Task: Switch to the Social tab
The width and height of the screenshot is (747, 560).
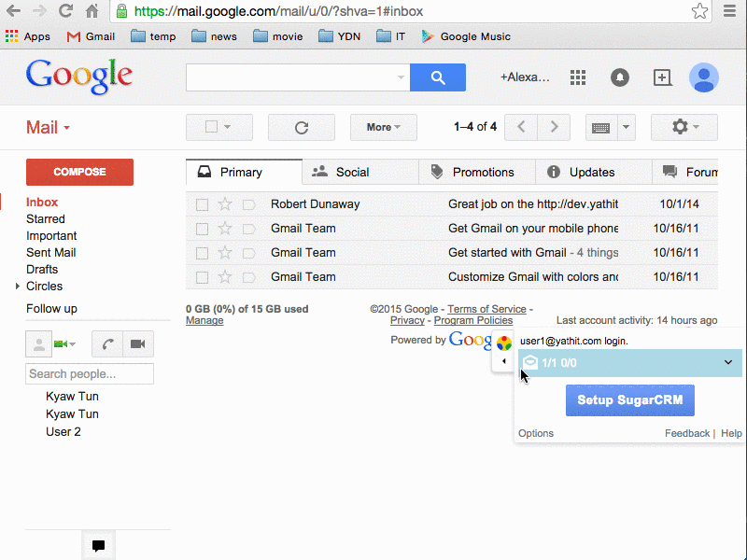Action: tap(360, 172)
